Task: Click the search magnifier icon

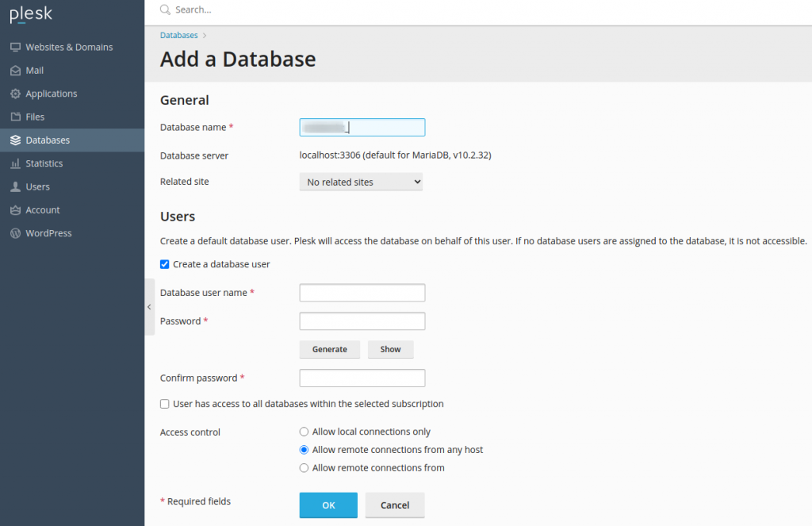Action: coord(164,10)
